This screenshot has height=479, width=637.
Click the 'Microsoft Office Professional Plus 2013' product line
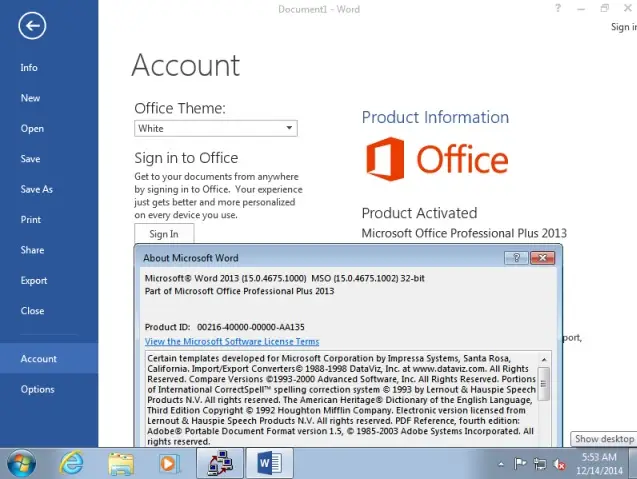pyautogui.click(x=464, y=233)
